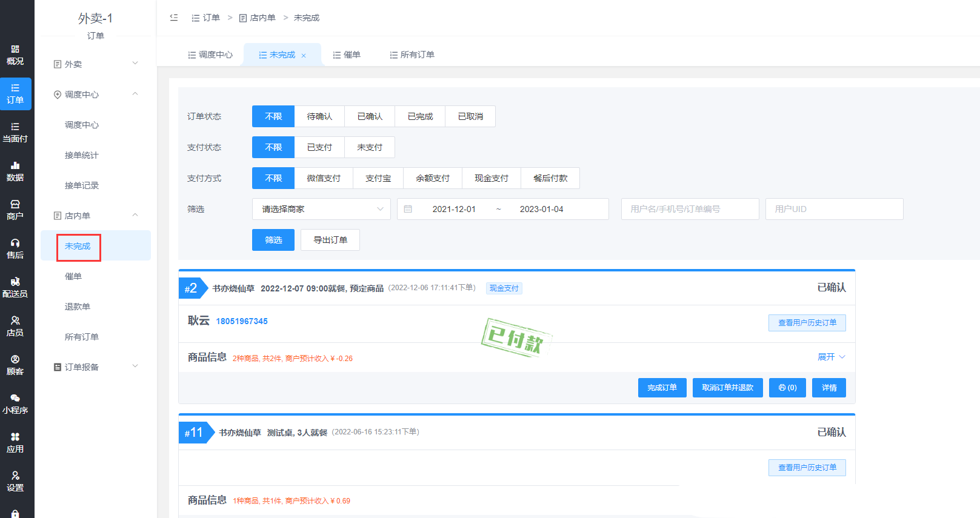
Task: Open the 小程序 mini-program sidebar icon
Action: tap(15, 404)
